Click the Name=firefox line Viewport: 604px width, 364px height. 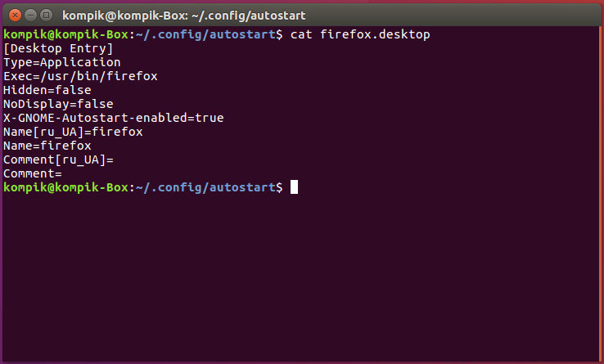click(47, 146)
